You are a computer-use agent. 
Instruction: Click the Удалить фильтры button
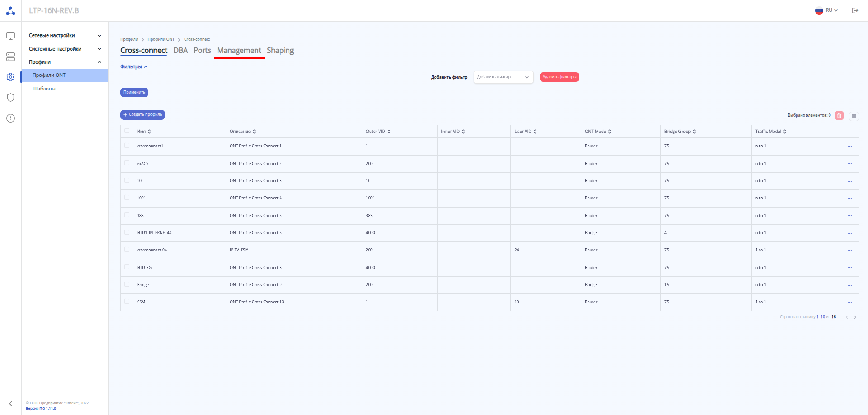coord(559,77)
